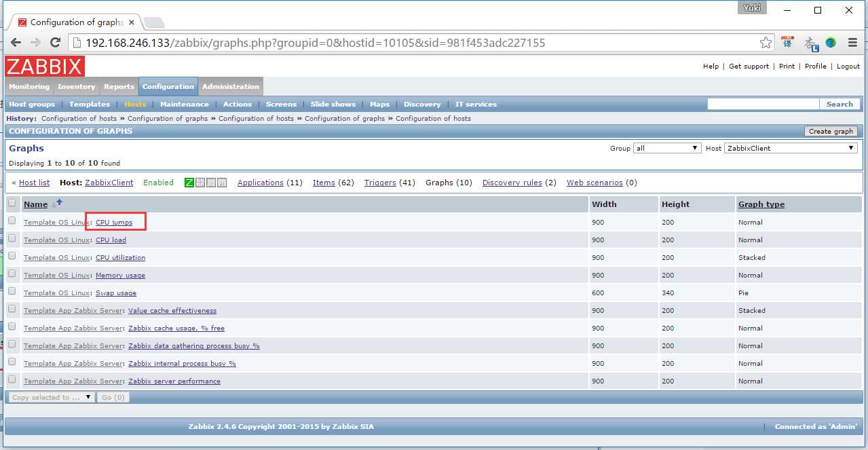Open the Templates submenu item

[90, 105]
